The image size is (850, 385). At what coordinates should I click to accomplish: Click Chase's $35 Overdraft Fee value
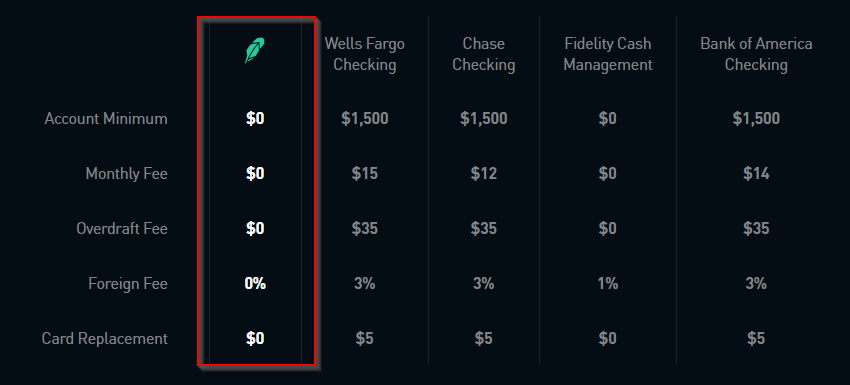pyautogui.click(x=484, y=228)
